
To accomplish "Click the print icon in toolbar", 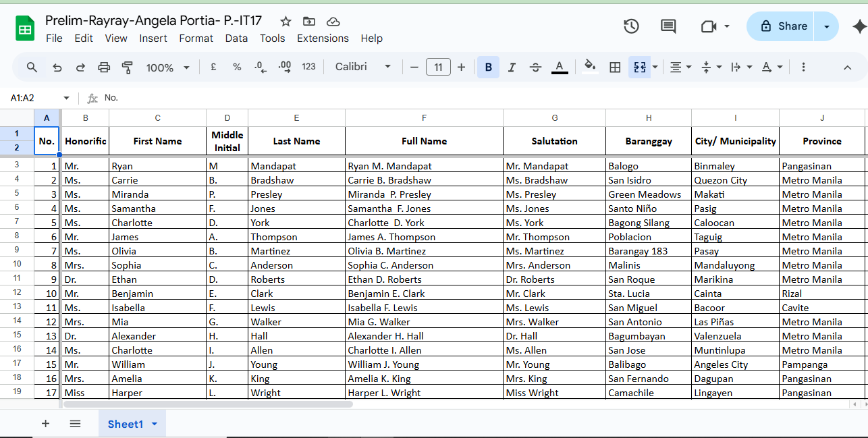I will click(x=104, y=67).
